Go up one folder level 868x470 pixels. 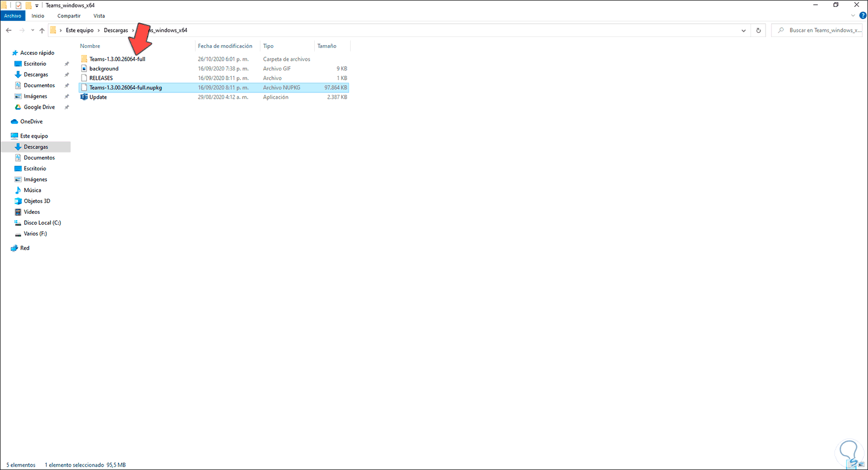coord(42,30)
